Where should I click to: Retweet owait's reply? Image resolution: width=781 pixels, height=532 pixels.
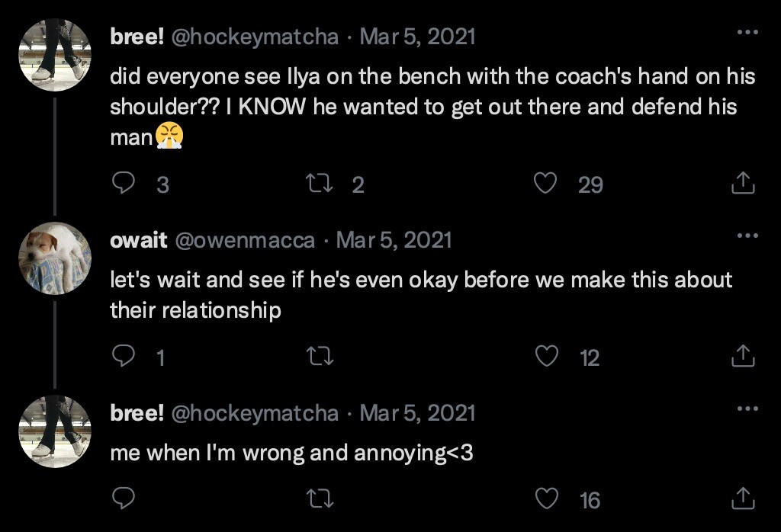click(x=320, y=357)
